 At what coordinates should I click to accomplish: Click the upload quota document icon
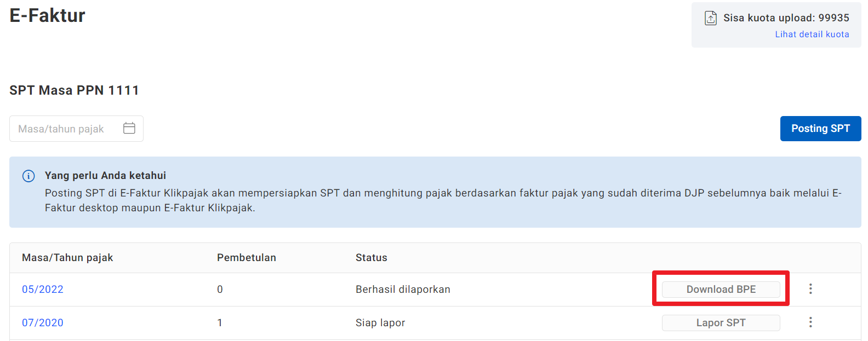click(710, 18)
